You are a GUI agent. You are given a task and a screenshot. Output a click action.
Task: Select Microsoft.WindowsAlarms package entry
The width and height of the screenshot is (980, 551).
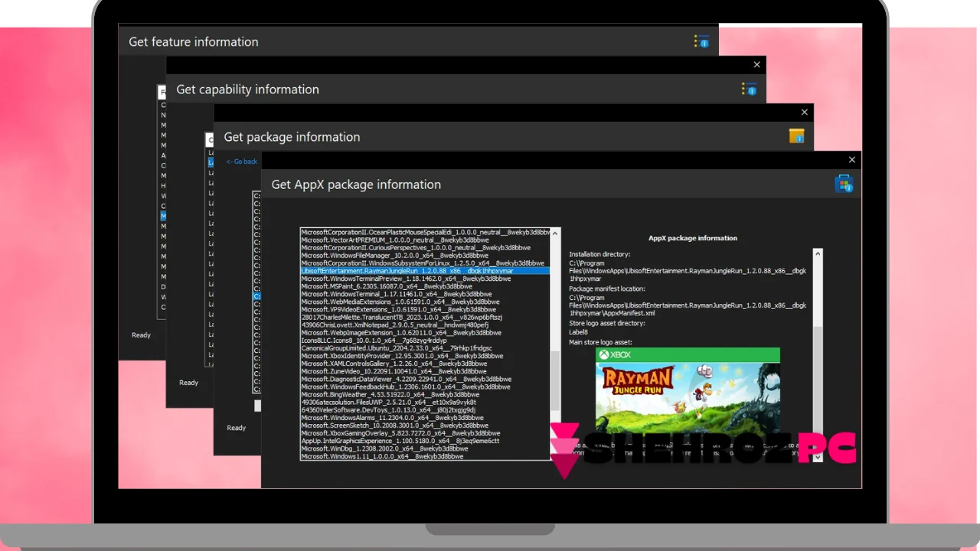[x=425, y=418]
